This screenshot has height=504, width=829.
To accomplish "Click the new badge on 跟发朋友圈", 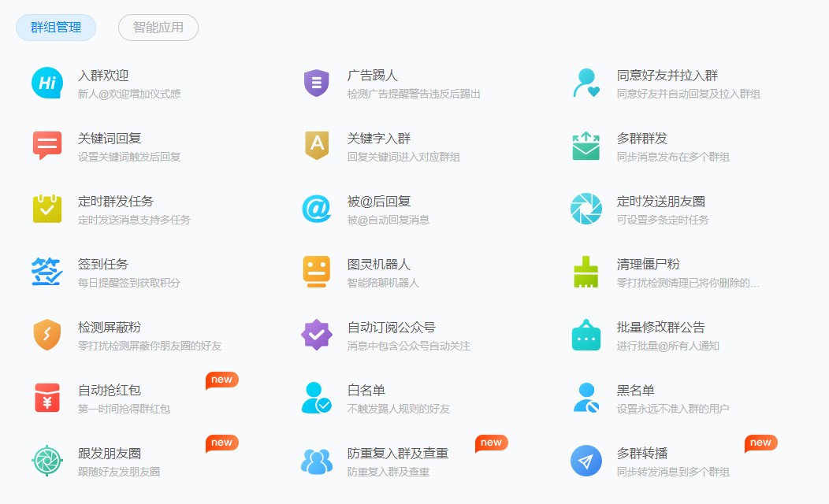I will coord(222,443).
